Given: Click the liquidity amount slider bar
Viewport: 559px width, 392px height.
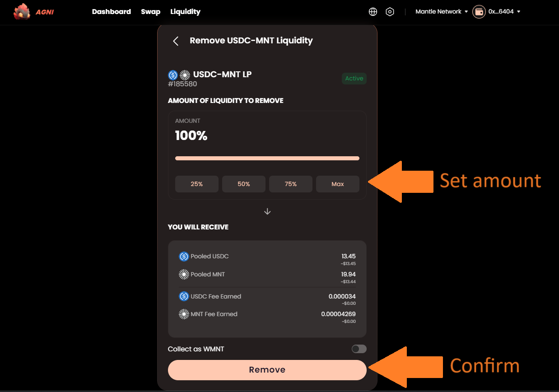Looking at the screenshot, I should point(267,159).
